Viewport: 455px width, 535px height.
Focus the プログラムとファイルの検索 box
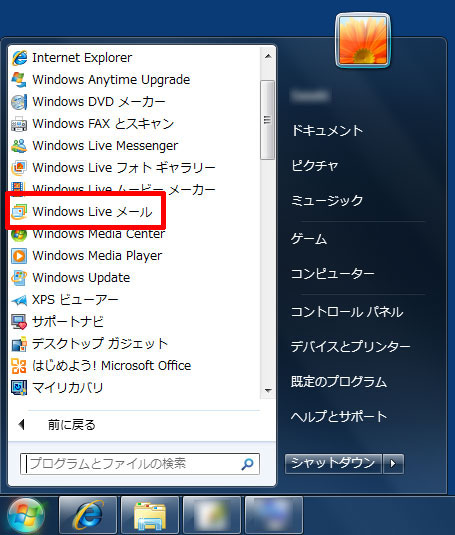coord(140,464)
